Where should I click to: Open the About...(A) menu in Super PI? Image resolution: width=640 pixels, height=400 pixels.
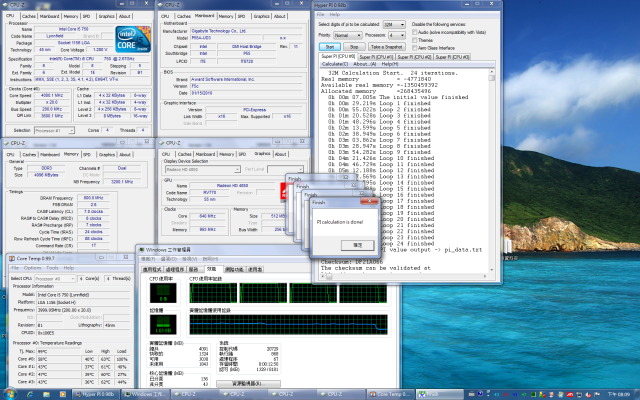coord(364,64)
